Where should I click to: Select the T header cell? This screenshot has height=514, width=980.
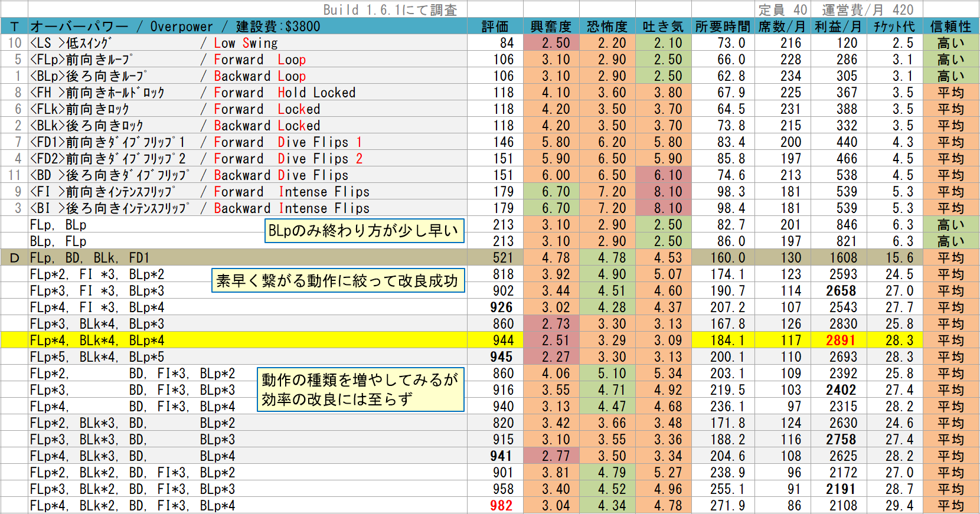coord(15,27)
